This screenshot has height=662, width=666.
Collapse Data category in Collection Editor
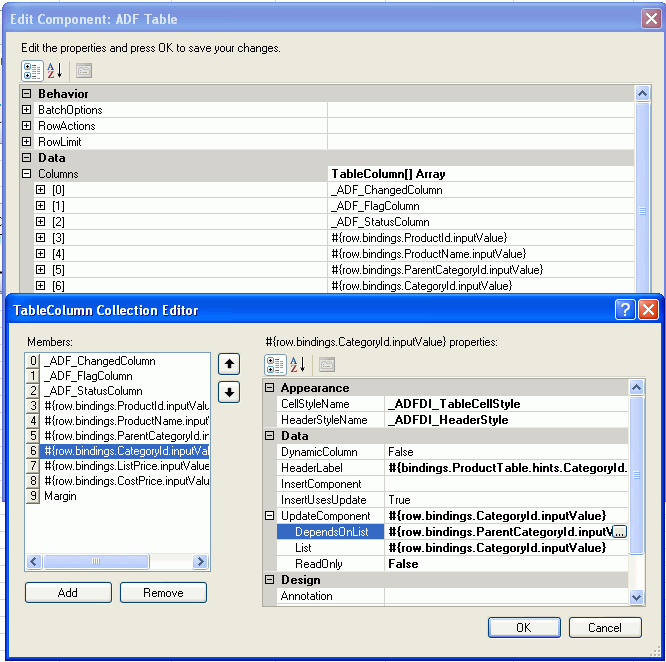click(x=269, y=435)
